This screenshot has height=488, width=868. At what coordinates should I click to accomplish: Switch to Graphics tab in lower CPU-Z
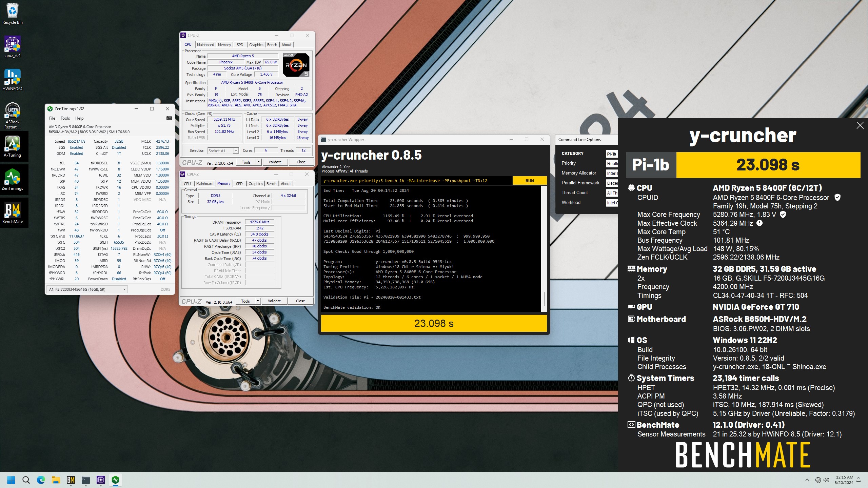click(x=255, y=184)
